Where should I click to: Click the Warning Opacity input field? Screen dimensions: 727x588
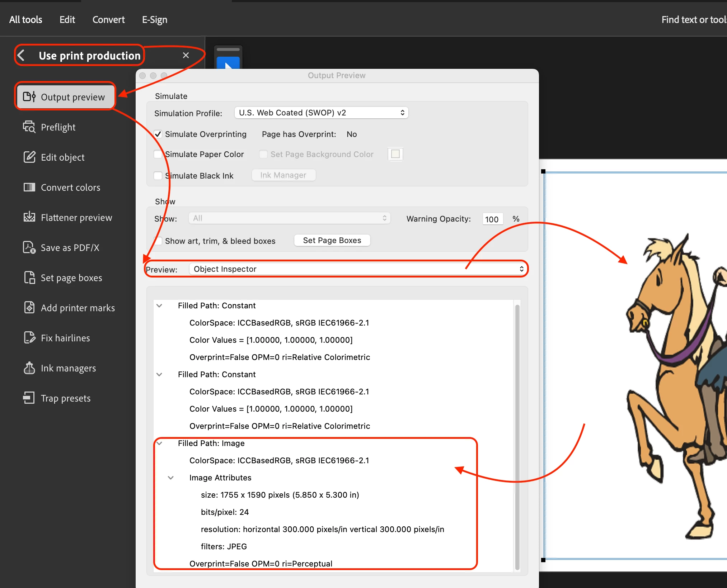(x=492, y=219)
